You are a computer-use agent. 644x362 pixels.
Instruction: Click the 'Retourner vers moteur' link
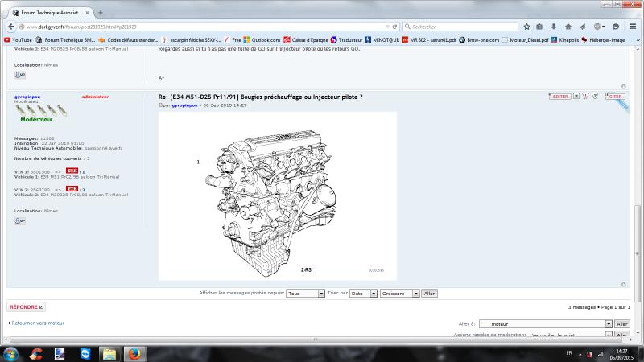point(37,323)
